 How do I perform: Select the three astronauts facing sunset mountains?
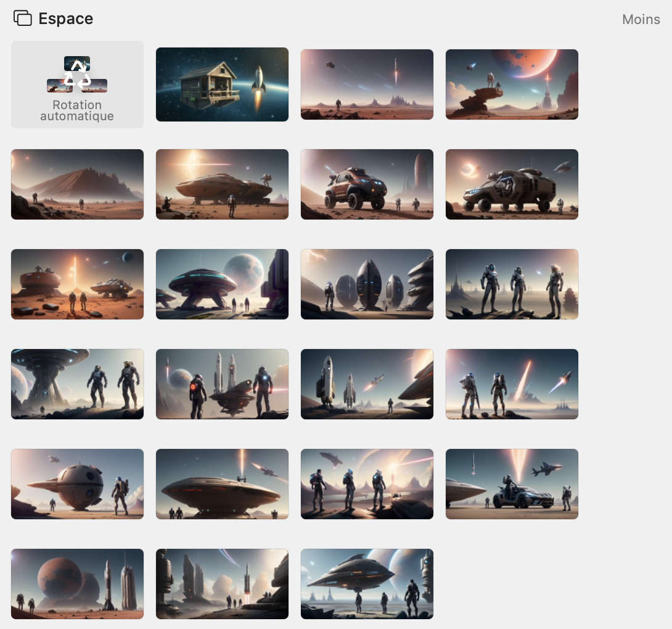click(x=367, y=484)
